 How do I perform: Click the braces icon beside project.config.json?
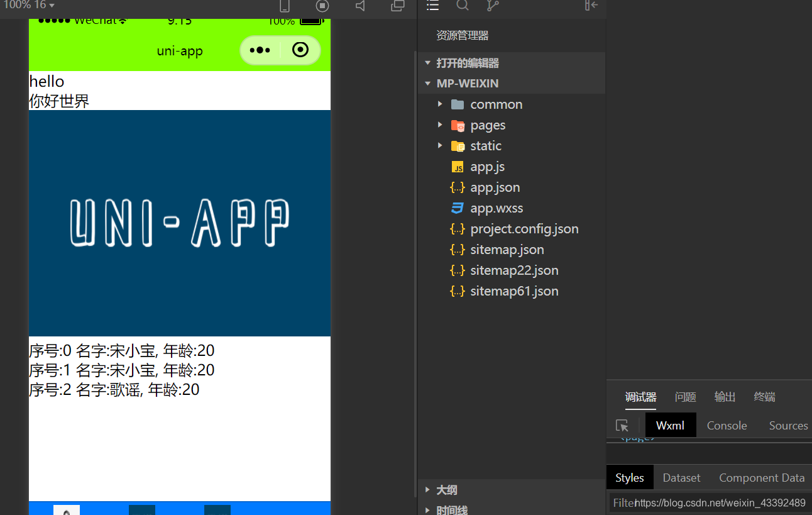pyautogui.click(x=458, y=229)
